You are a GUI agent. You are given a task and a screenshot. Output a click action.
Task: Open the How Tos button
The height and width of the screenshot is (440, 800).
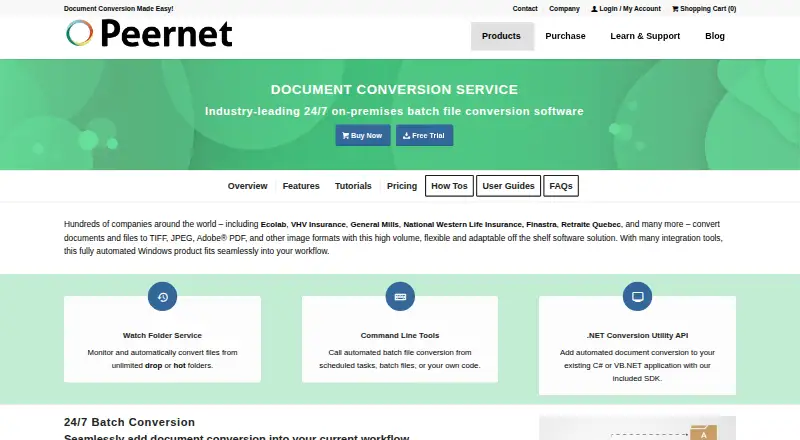click(x=449, y=186)
